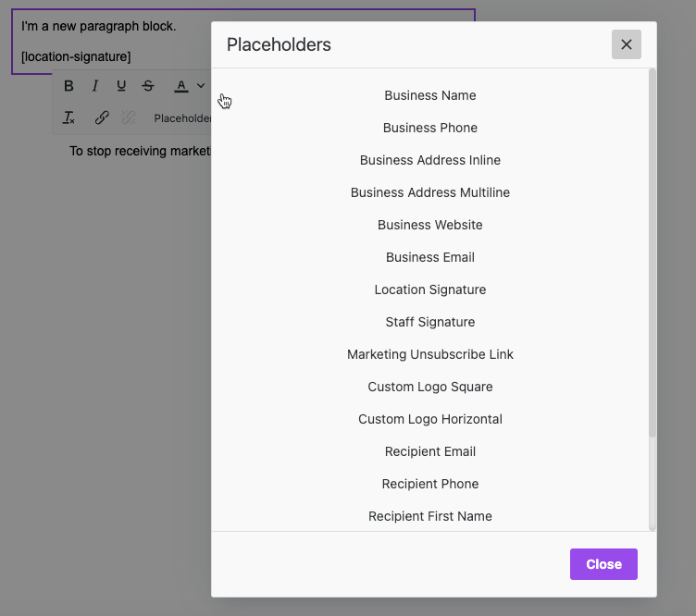Choose Business Address Multiline placeholder
This screenshot has height=616, width=696.
click(x=430, y=192)
